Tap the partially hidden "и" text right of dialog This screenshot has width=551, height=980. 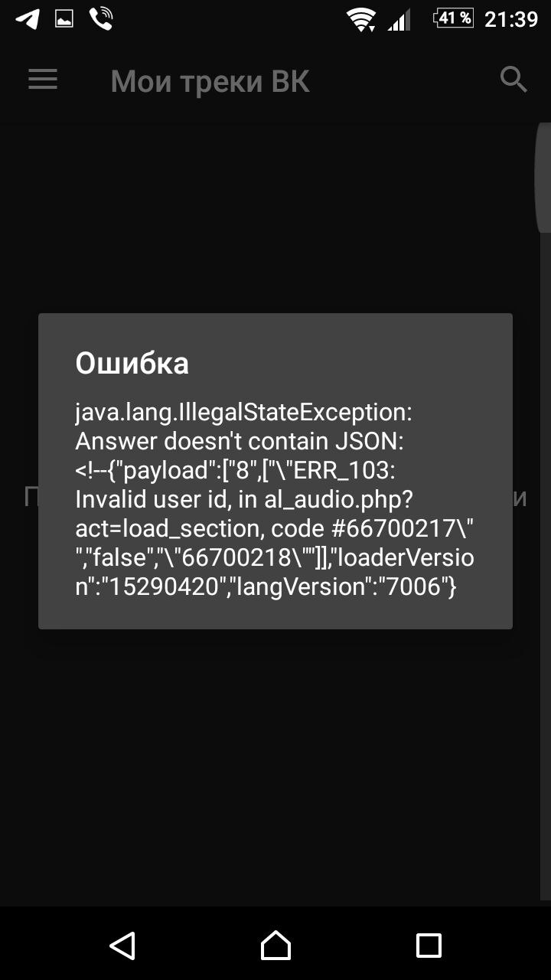click(x=520, y=499)
